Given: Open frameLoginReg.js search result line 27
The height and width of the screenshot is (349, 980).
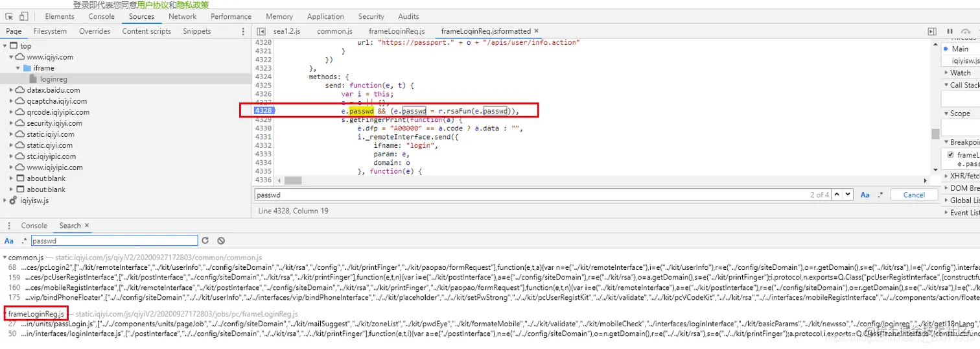Looking at the screenshot, I should 490,324.
